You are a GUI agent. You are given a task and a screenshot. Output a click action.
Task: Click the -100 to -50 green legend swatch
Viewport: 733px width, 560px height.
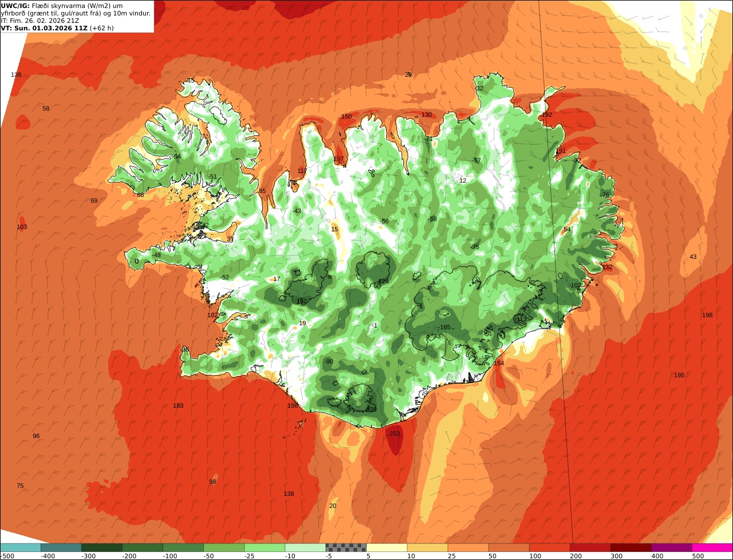click(x=183, y=548)
